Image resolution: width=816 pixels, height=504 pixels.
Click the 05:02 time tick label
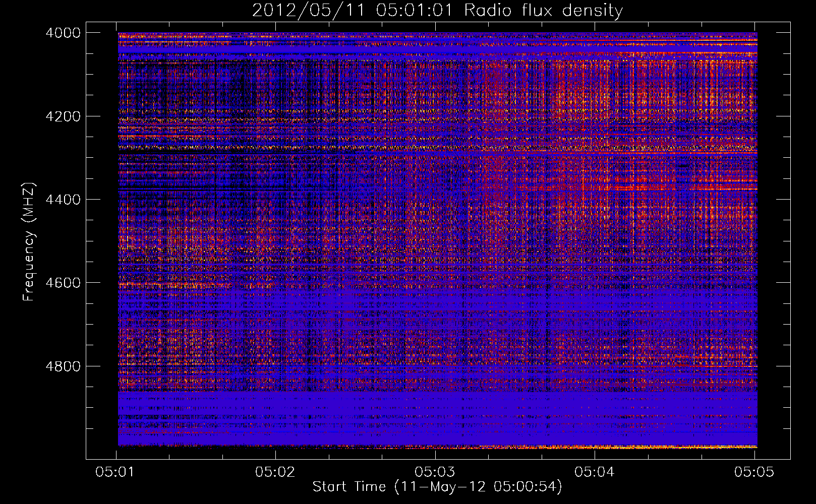click(x=275, y=472)
